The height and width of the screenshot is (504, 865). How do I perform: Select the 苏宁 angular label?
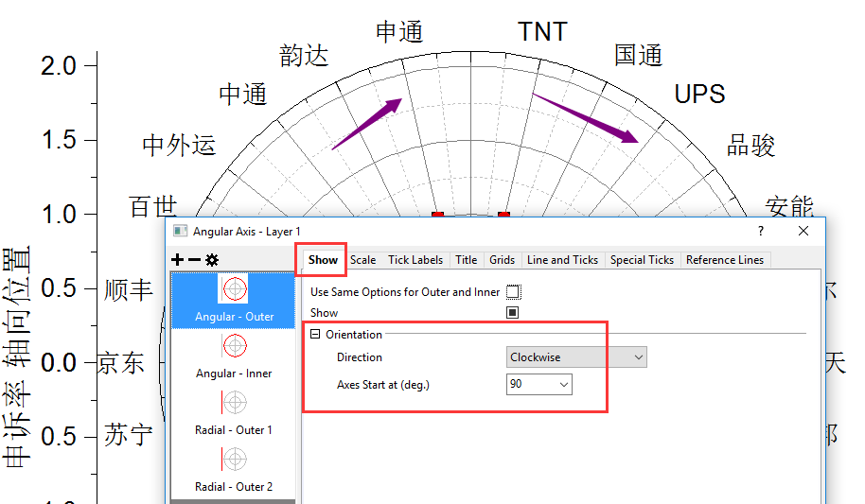coord(129,435)
